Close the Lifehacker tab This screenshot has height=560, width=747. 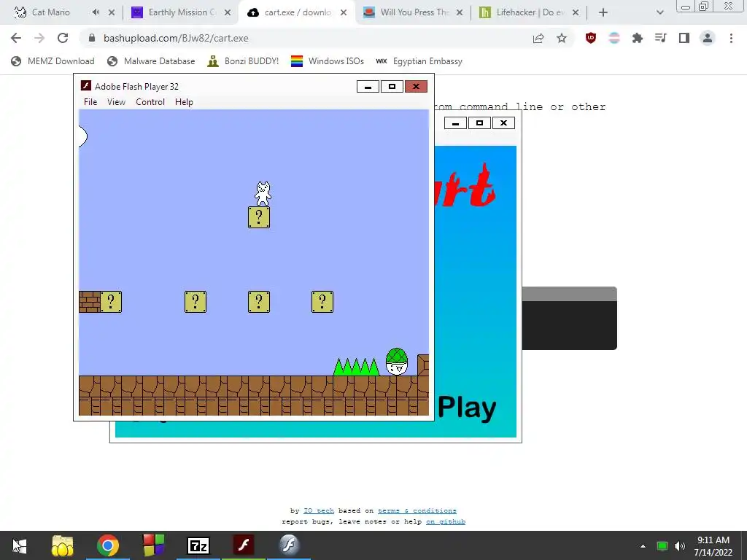pyautogui.click(x=576, y=12)
